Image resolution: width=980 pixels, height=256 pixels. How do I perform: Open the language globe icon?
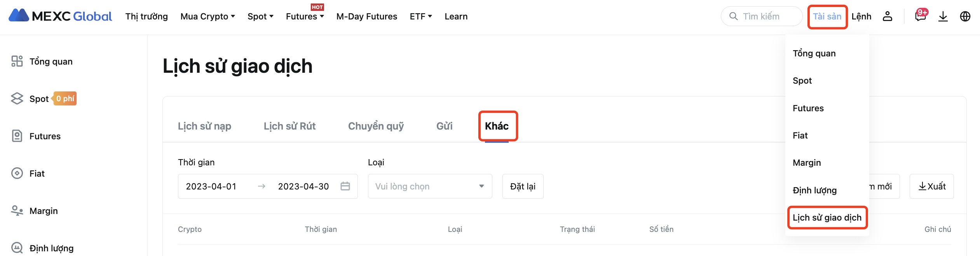coord(965,16)
